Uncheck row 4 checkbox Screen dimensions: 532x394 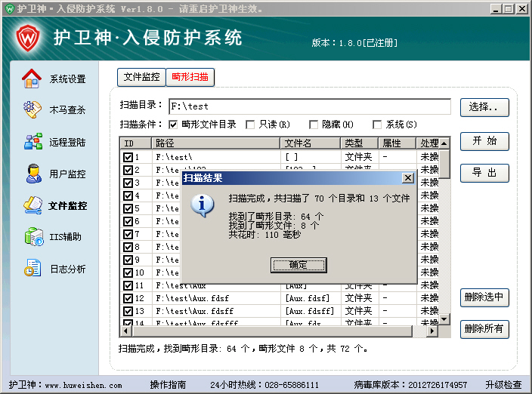click(x=128, y=195)
